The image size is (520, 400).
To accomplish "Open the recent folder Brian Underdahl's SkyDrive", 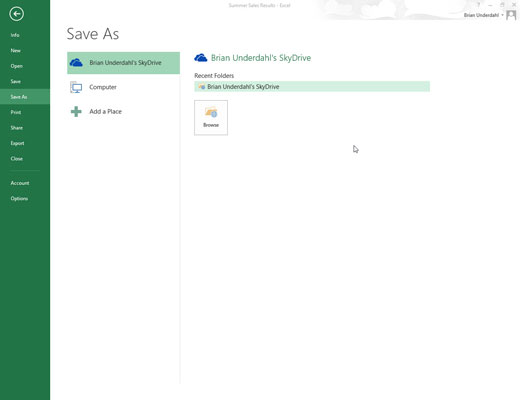I will 312,87.
